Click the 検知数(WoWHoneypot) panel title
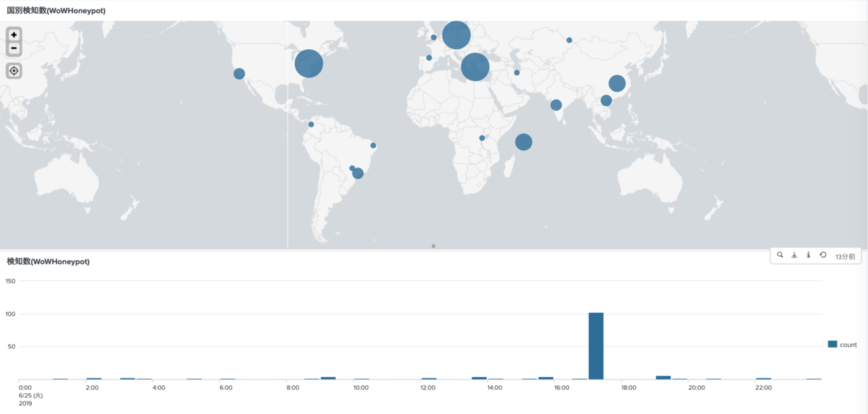 [48, 261]
